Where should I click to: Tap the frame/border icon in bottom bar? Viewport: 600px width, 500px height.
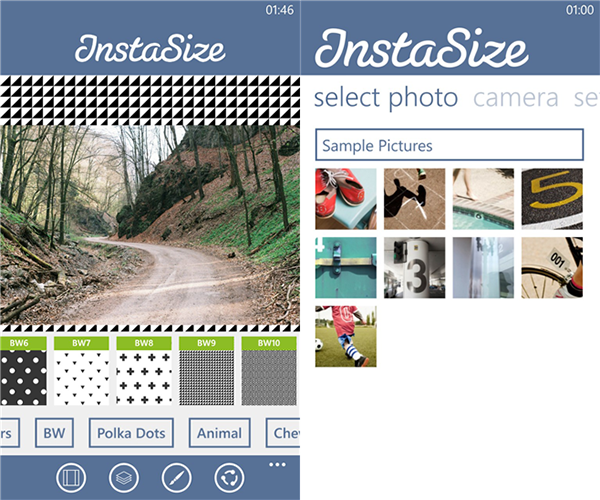tap(71, 477)
